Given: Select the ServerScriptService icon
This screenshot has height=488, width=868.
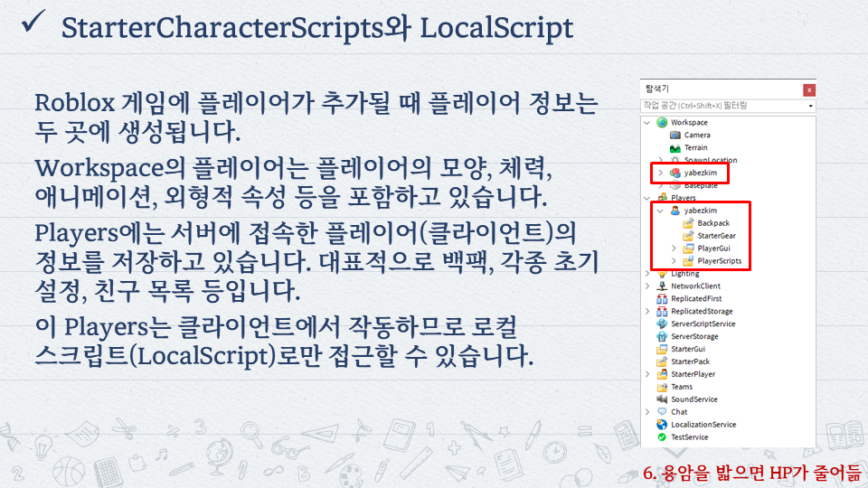Looking at the screenshot, I should tap(662, 324).
